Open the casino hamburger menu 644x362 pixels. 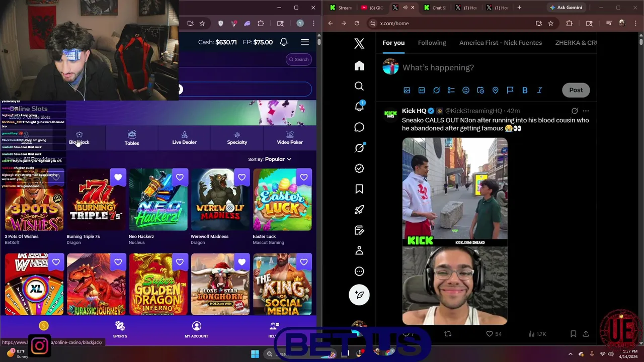tap(305, 42)
